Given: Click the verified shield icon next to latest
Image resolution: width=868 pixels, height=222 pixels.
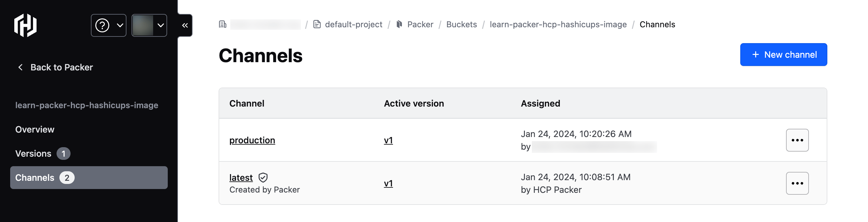Looking at the screenshot, I should (x=263, y=177).
